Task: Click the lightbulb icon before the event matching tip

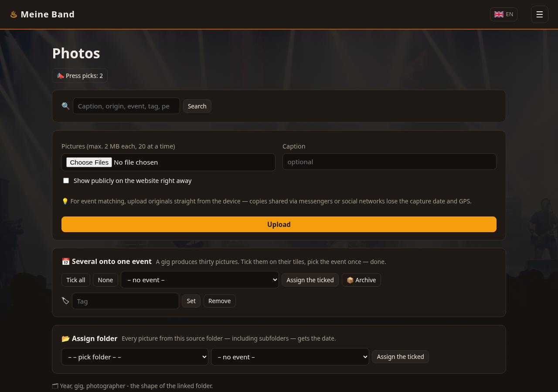Action: click(65, 201)
